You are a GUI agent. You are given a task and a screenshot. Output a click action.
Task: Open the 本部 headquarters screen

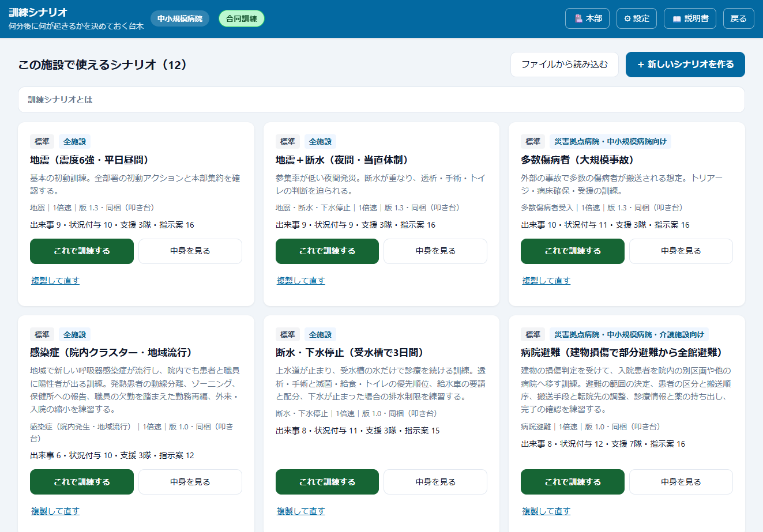[587, 18]
